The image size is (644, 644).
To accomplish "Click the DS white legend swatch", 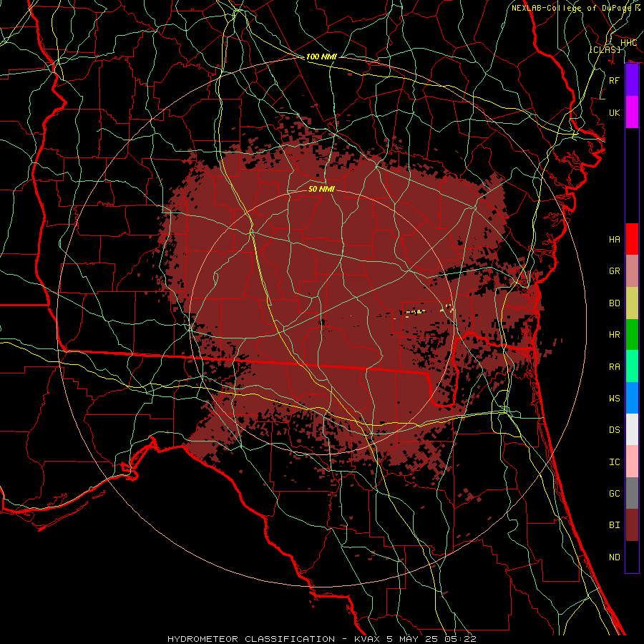I will 632,429.
